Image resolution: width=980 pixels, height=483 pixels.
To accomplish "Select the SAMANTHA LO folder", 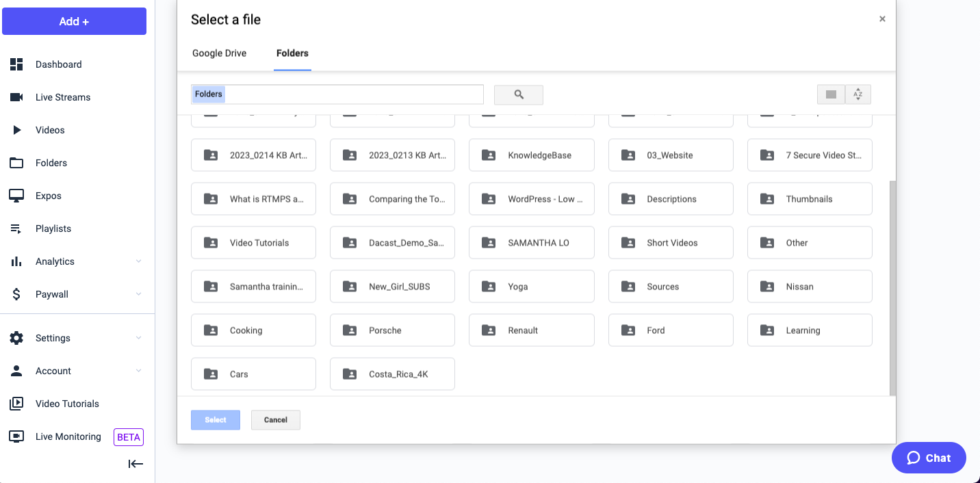I will 532,243.
